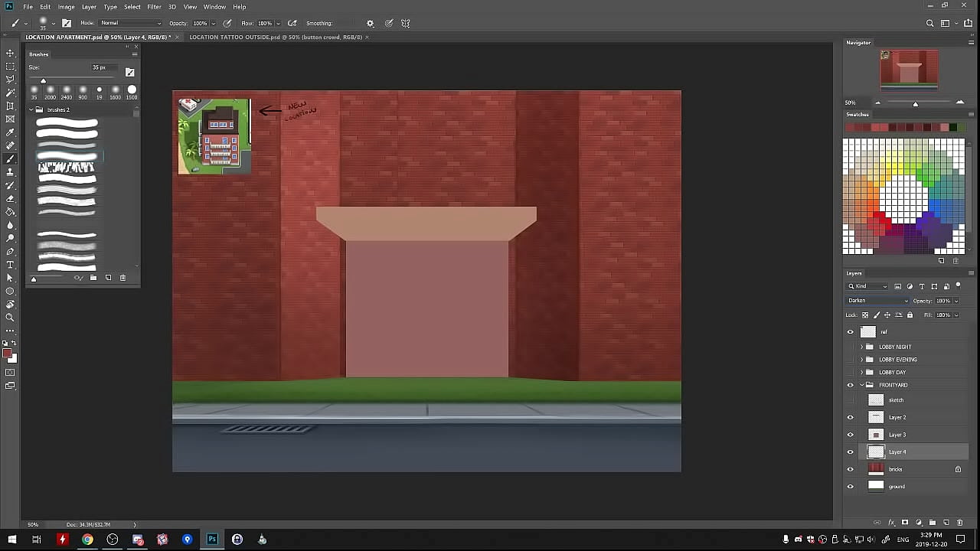Viewport: 980px width, 551px height.
Task: Select the Zoom tool in toolbar
Action: coord(10,317)
